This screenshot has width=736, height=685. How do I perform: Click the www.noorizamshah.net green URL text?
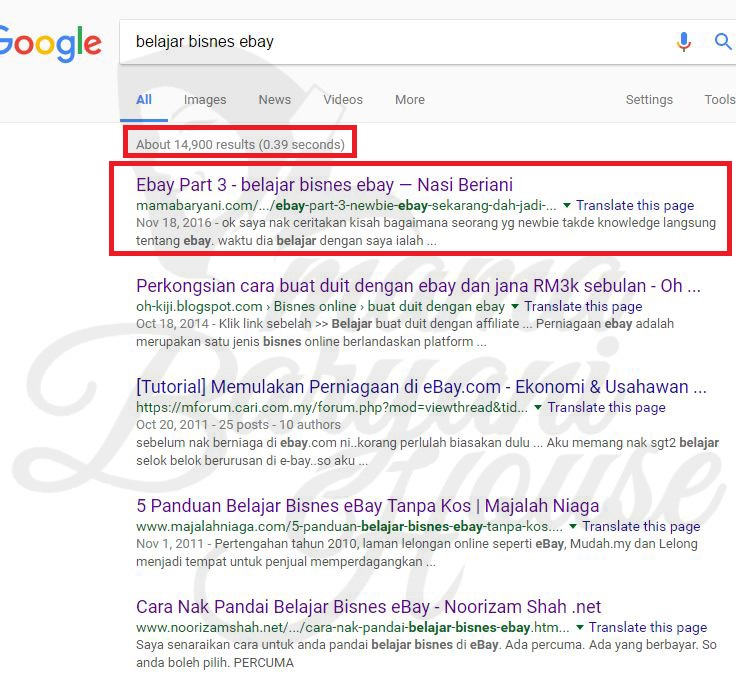point(353,627)
